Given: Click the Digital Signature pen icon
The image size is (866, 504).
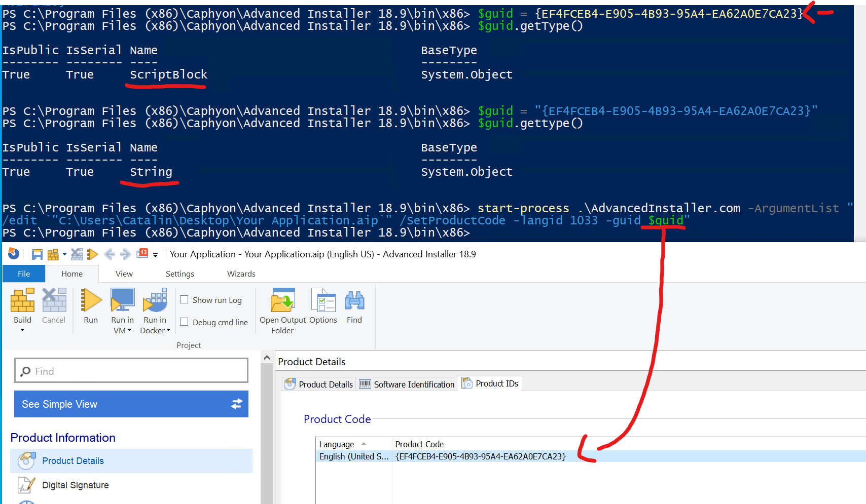Looking at the screenshot, I should [x=26, y=485].
